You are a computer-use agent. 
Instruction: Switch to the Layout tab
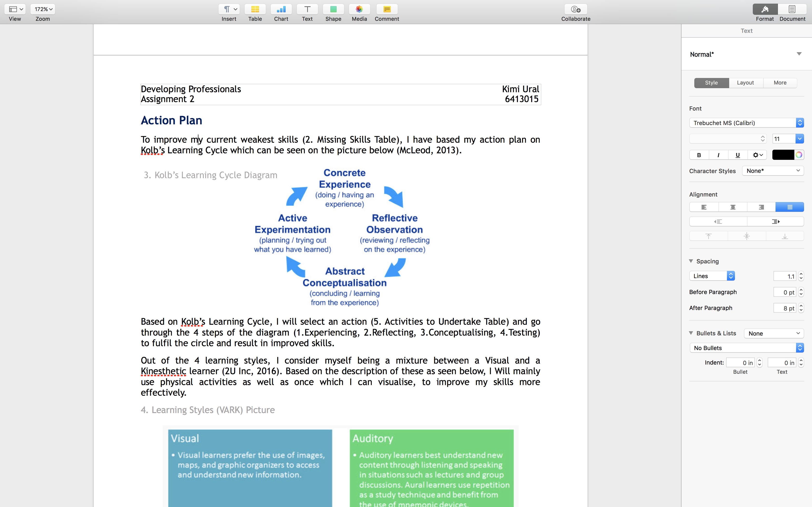click(745, 83)
